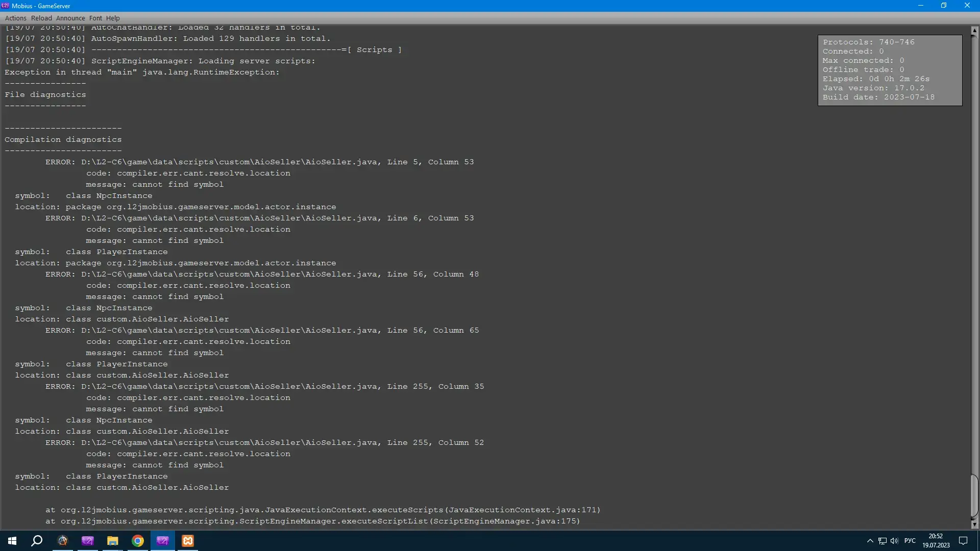Image resolution: width=980 pixels, height=551 pixels.
Task: Click the 'Mobius - GameServer' title text
Action: point(41,6)
